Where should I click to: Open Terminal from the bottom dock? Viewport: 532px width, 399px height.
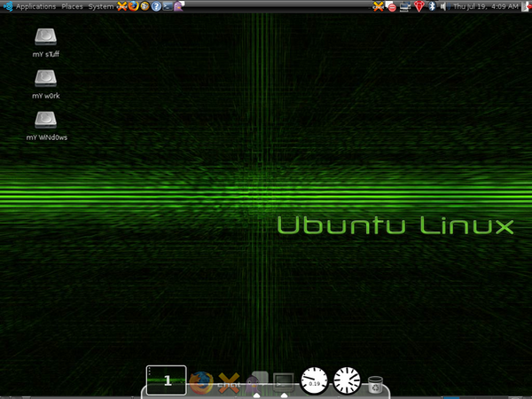(284, 383)
